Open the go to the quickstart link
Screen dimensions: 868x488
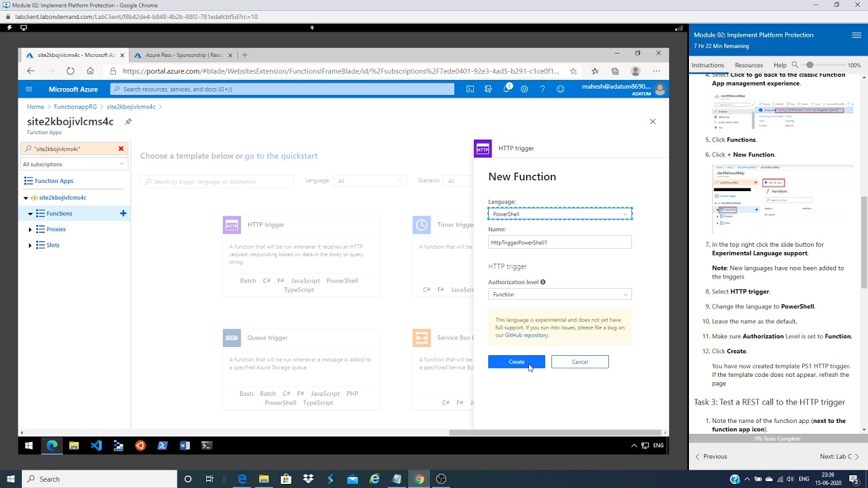pyautogui.click(x=281, y=156)
